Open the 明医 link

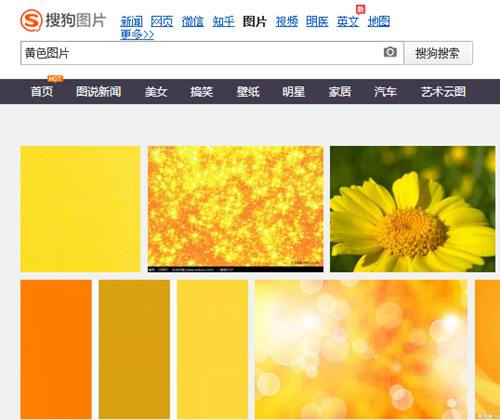(x=317, y=21)
